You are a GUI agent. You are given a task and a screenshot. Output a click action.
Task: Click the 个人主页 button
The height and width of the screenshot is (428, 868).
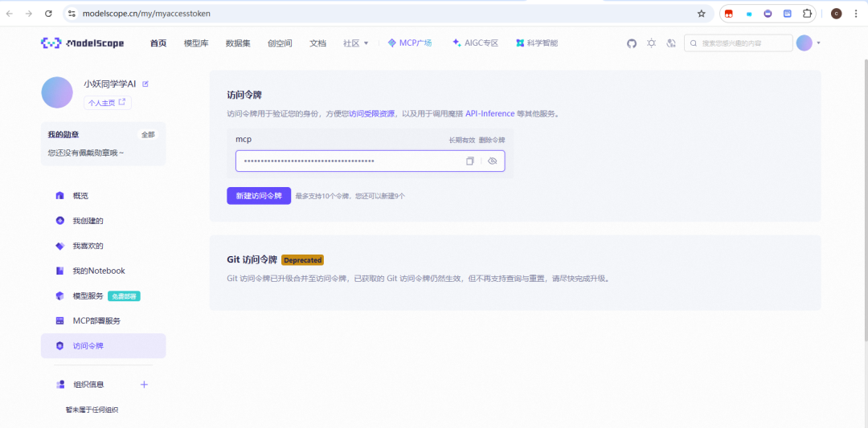click(108, 102)
